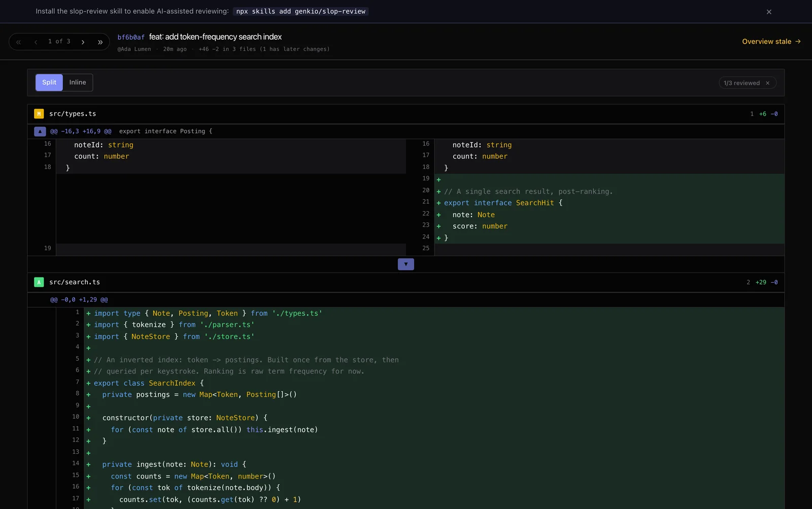
Task: Open the Overview stale link
Action: [771, 42]
